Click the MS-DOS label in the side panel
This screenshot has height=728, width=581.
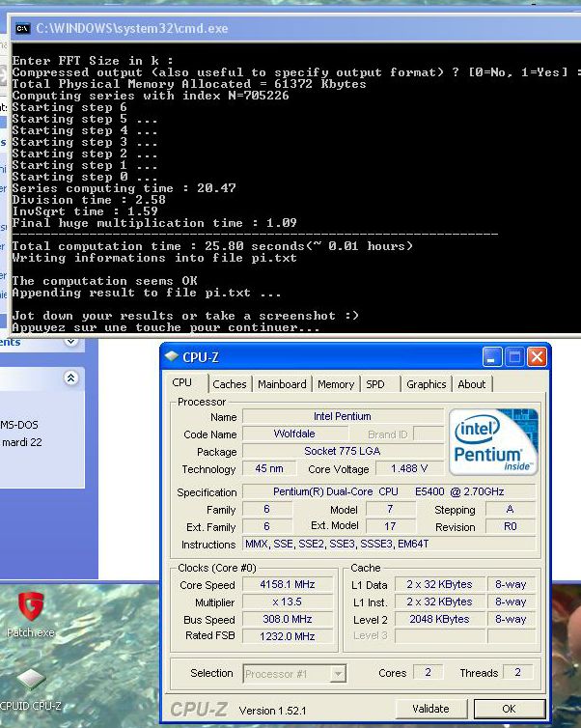click(19, 425)
